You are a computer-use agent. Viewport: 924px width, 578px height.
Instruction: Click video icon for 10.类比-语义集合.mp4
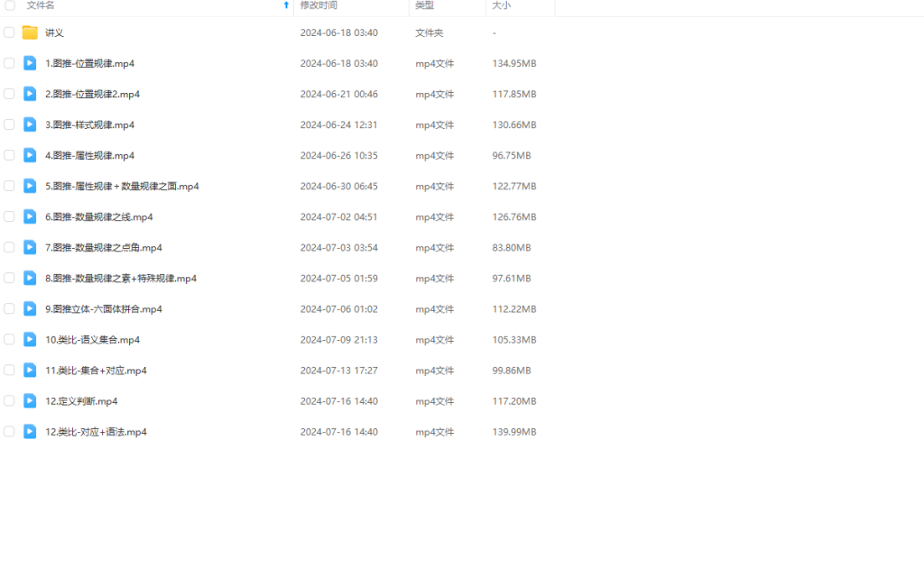(x=30, y=339)
